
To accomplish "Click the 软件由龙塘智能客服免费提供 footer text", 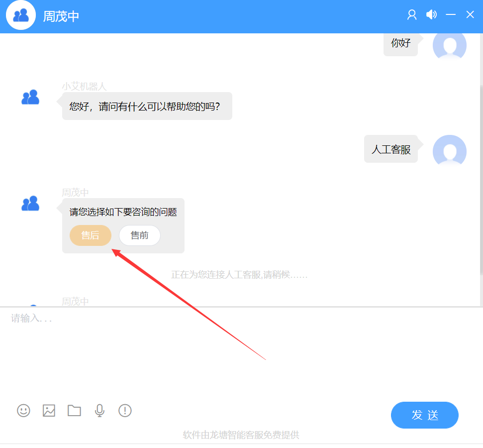I will click(241, 435).
